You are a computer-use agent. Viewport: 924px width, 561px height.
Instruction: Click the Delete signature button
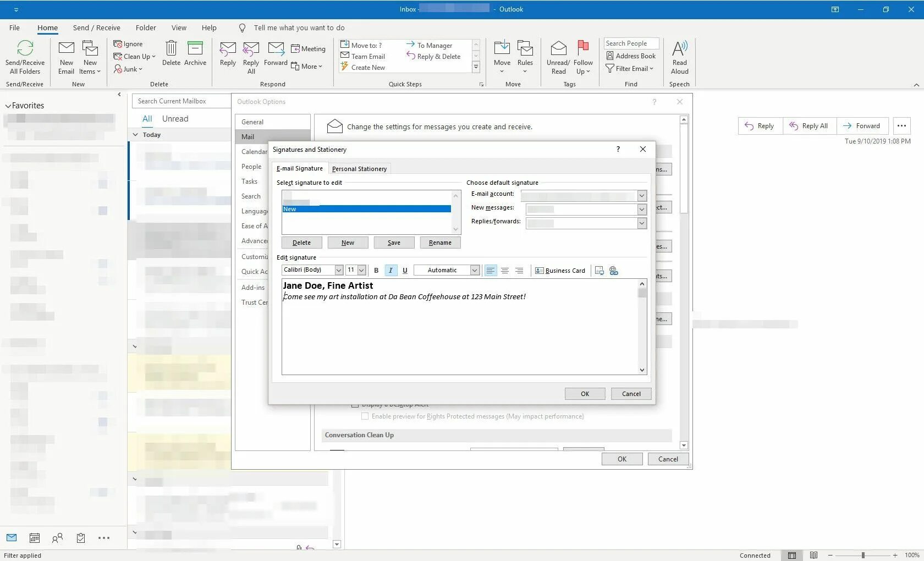(x=301, y=243)
